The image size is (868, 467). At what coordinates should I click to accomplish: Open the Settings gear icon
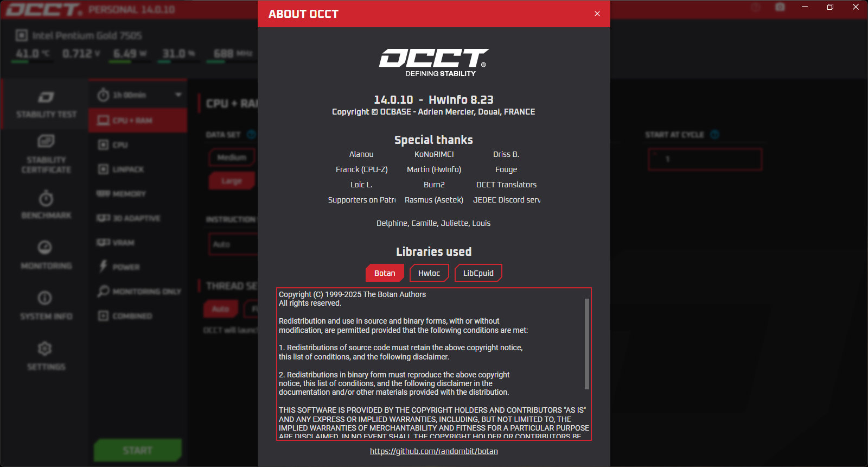pyautogui.click(x=45, y=348)
